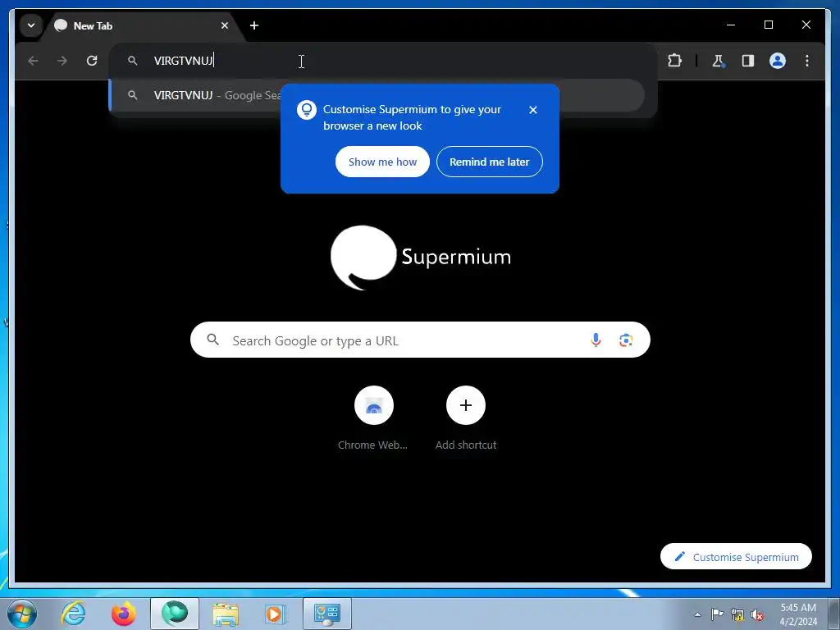Maximize the Supermium window
Screen dimensions: 840x630
pyautogui.click(x=768, y=25)
